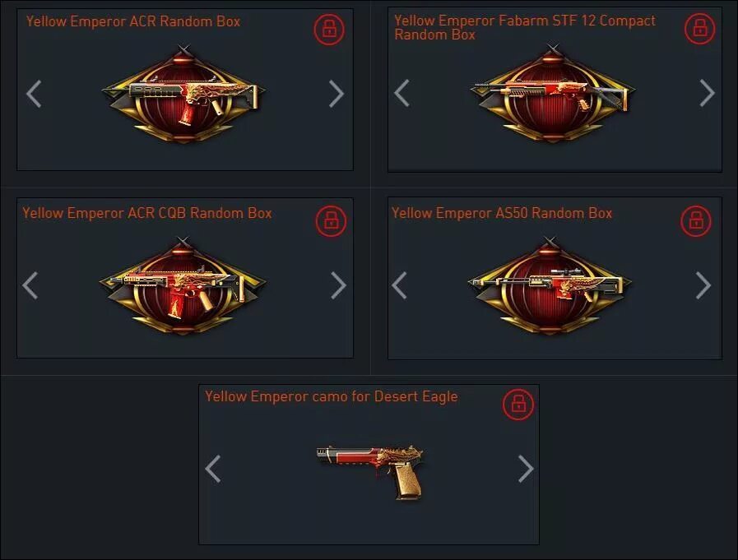Click the lock icon on AS50 Random Box
Screen dimensions: 738x560
coord(696,220)
